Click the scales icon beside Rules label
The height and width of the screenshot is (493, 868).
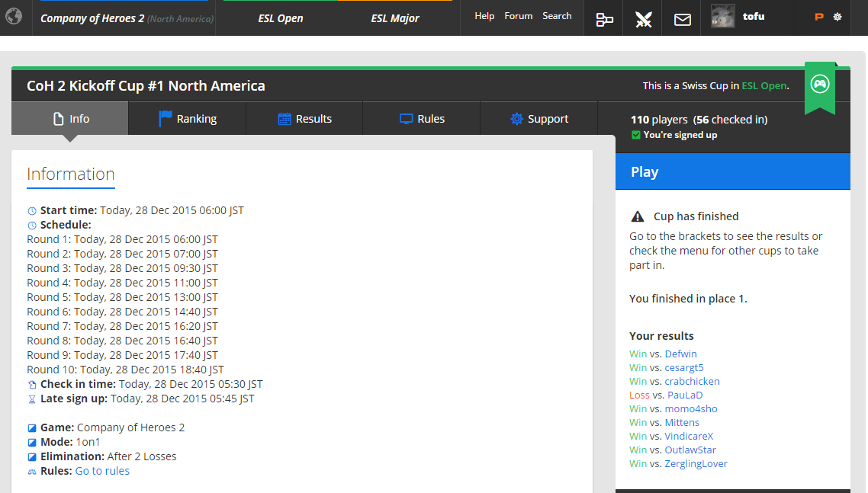(x=32, y=472)
